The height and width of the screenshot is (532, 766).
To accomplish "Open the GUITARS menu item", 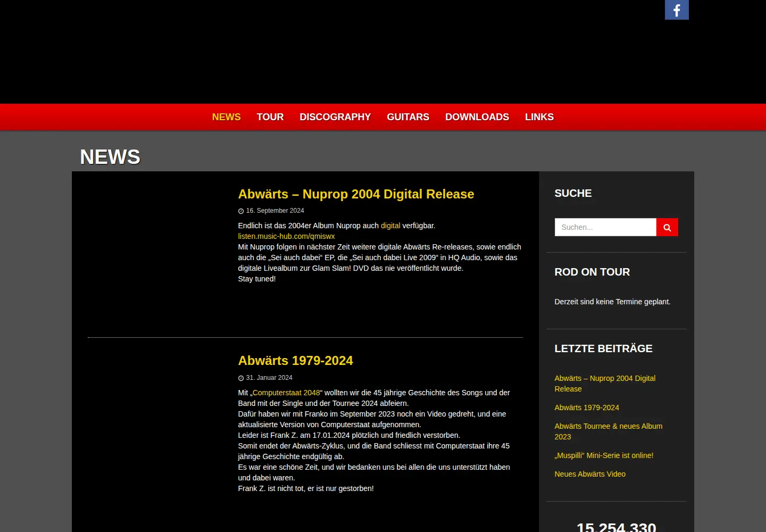I will click(408, 117).
